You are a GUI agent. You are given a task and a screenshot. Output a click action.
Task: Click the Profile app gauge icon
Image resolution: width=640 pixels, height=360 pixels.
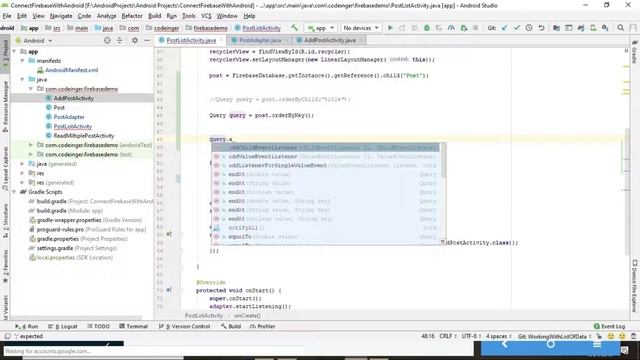click(x=451, y=28)
